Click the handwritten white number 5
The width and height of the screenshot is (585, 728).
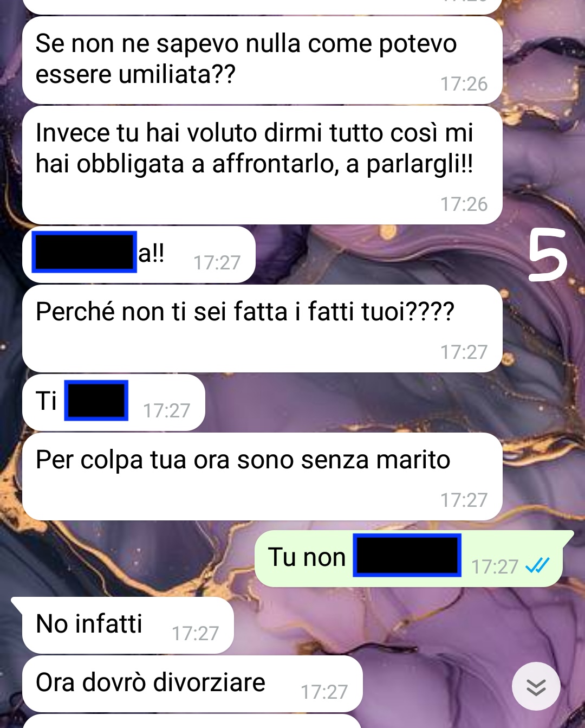click(x=547, y=255)
